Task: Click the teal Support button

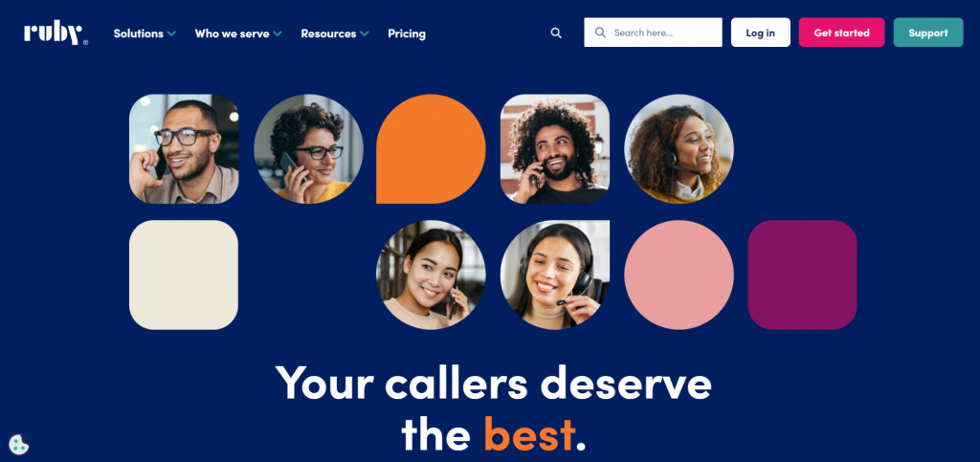Action: 928,33
